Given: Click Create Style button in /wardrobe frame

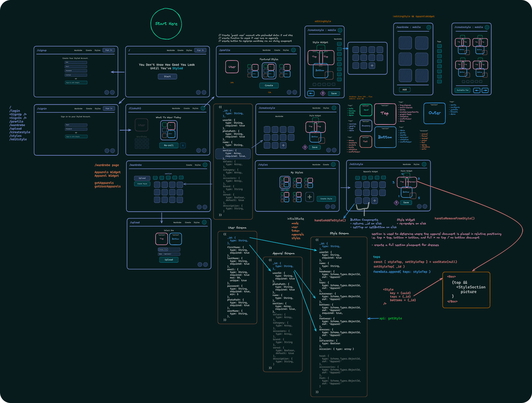Looking at the screenshot, I should point(142,184).
